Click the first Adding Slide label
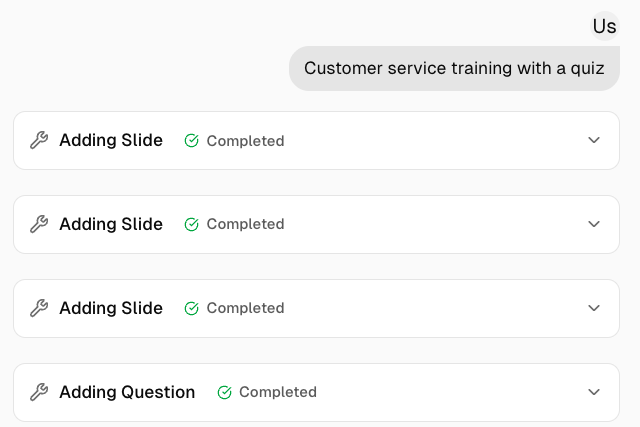The image size is (640, 427). (110, 141)
